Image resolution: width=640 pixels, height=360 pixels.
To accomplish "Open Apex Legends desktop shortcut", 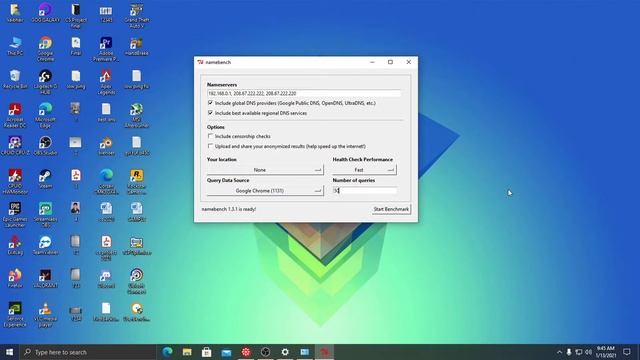I will 106,82.
